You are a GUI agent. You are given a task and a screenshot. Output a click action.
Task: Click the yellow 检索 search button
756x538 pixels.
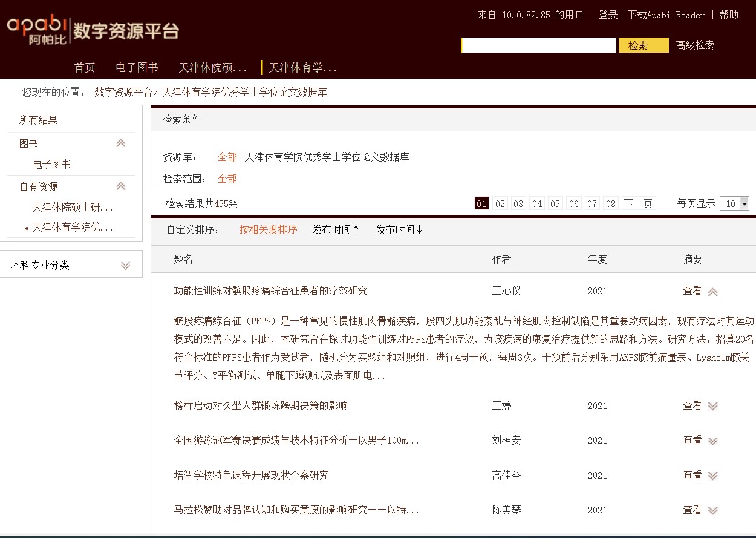pos(644,45)
